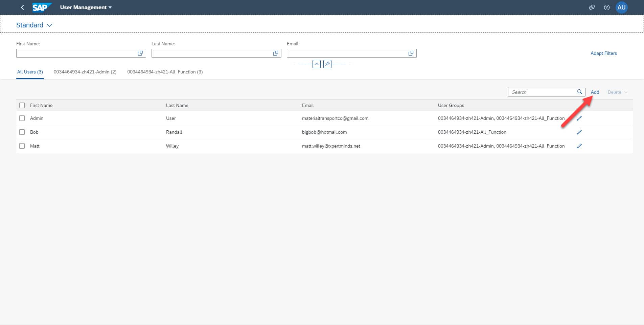Image resolution: width=644 pixels, height=325 pixels.
Task: Switch to 0034464934-zh421-All_Function (3) tab
Action: (165, 72)
